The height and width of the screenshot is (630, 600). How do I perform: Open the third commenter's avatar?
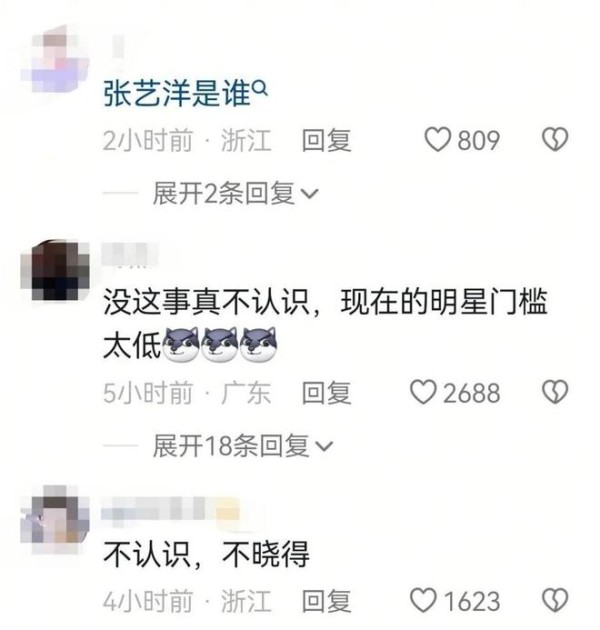[x=55, y=520]
